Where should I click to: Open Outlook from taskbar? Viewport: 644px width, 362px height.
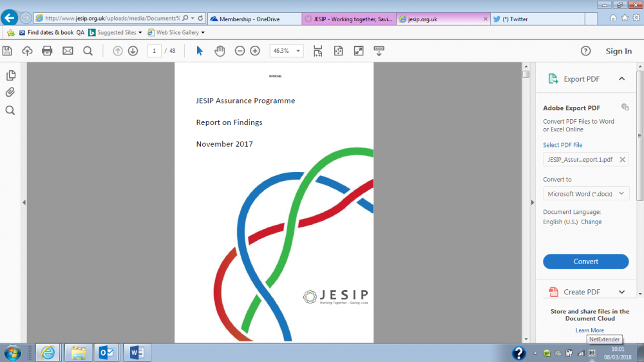(107, 352)
